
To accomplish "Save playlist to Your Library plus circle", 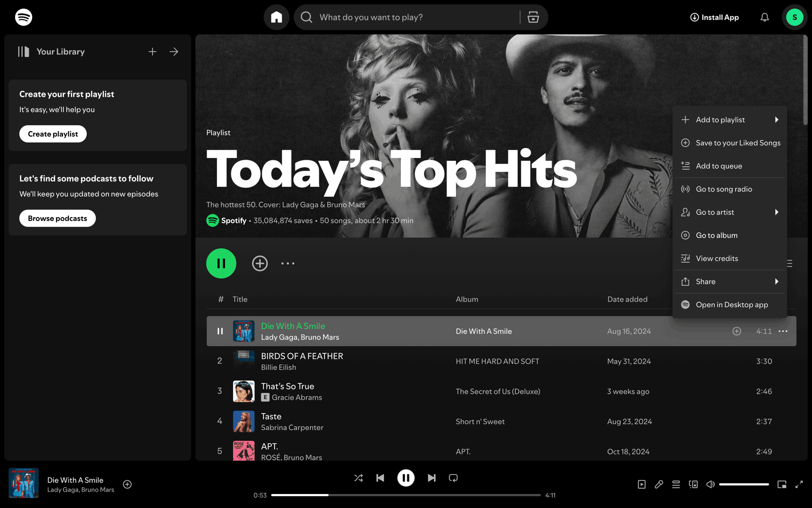I will pos(260,263).
